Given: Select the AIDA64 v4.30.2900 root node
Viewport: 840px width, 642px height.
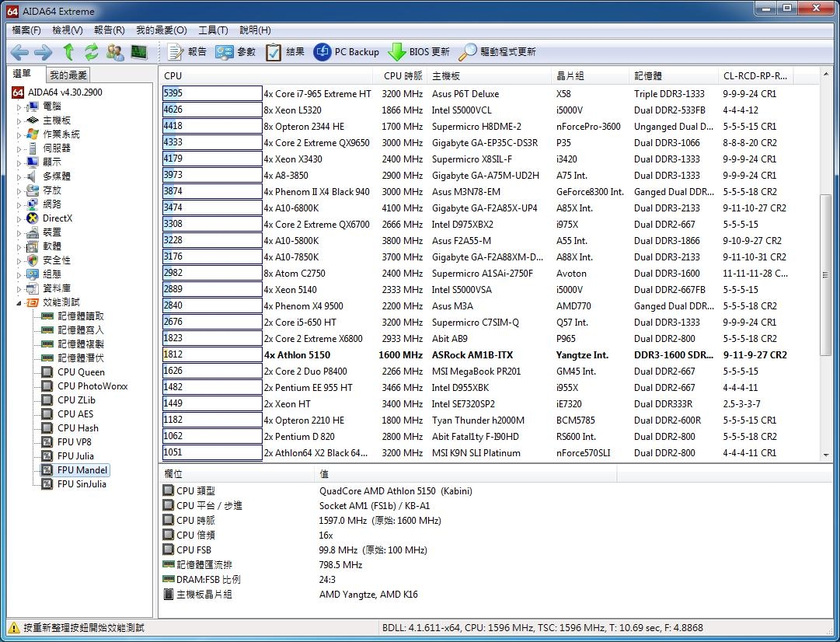Looking at the screenshot, I should (64, 92).
